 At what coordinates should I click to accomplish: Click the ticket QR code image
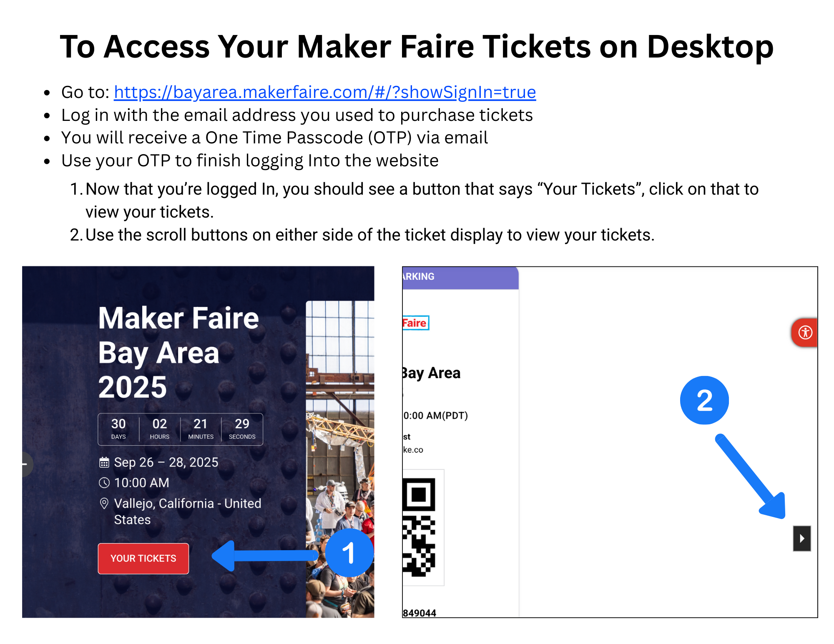pos(419,527)
